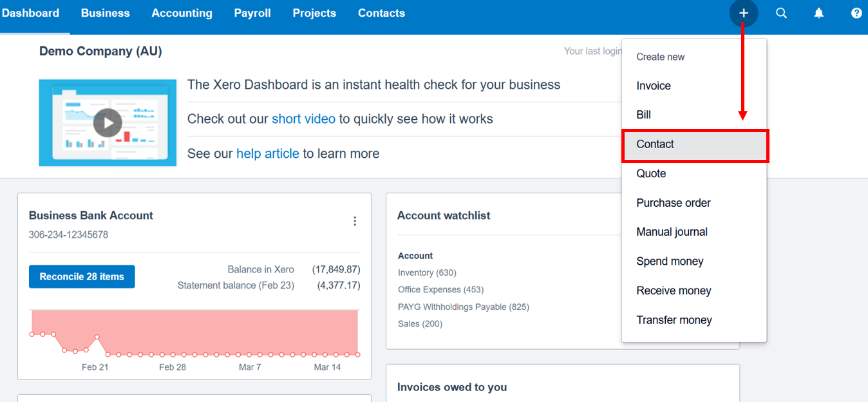This screenshot has height=402, width=868.
Task: Open notifications bell icon
Action: point(818,13)
